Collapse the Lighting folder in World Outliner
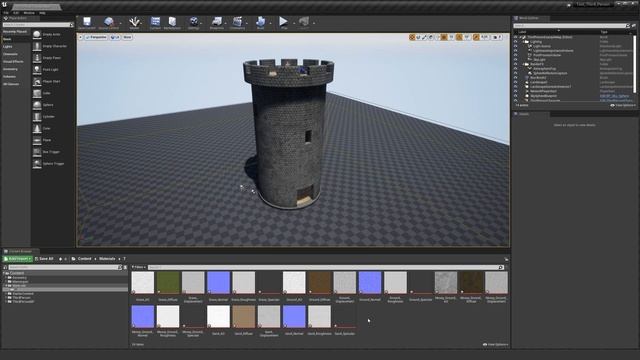640x360 pixels. pyautogui.click(x=523, y=42)
